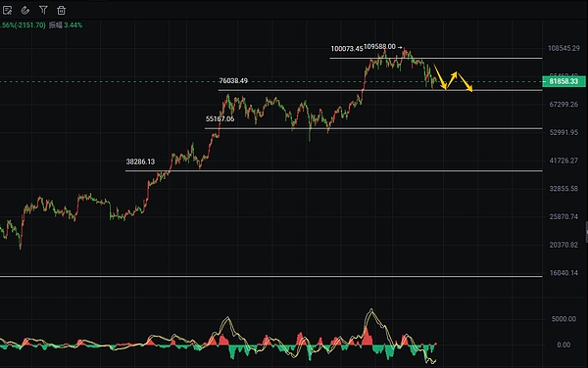Select the horizontal line labeled 55167.05

(x=373, y=128)
